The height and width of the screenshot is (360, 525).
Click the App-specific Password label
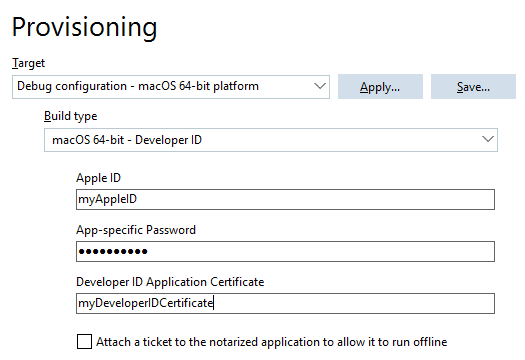coord(136,230)
